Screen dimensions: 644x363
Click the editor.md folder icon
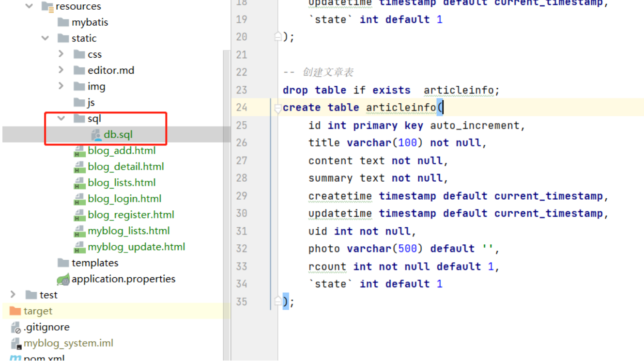tap(79, 70)
